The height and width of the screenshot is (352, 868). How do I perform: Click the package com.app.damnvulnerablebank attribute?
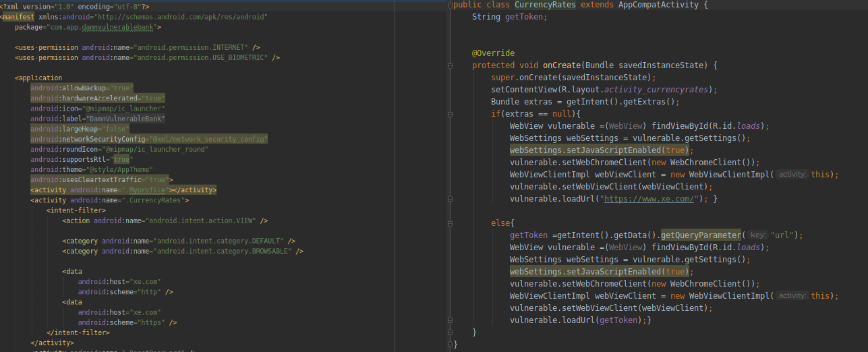click(88, 28)
